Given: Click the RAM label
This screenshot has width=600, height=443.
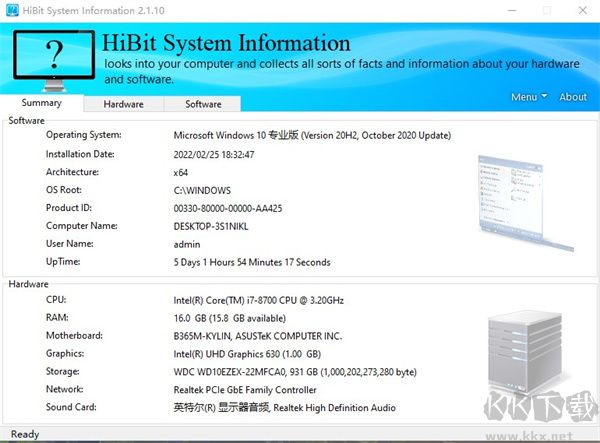Looking at the screenshot, I should (x=57, y=318).
